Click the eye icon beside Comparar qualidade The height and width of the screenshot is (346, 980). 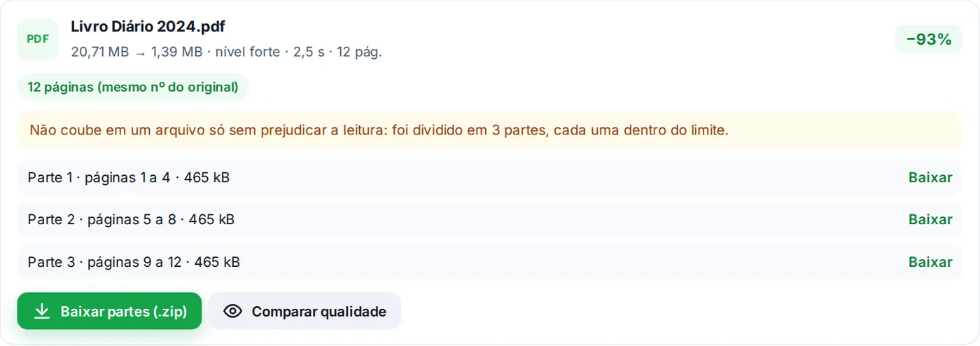point(232,311)
